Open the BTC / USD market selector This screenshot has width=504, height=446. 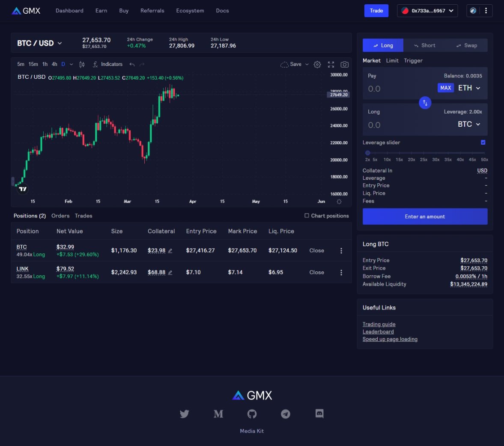[39, 43]
